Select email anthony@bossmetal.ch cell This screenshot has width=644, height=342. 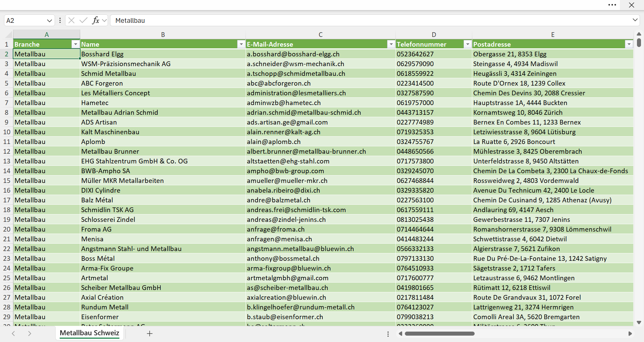tap(321, 258)
